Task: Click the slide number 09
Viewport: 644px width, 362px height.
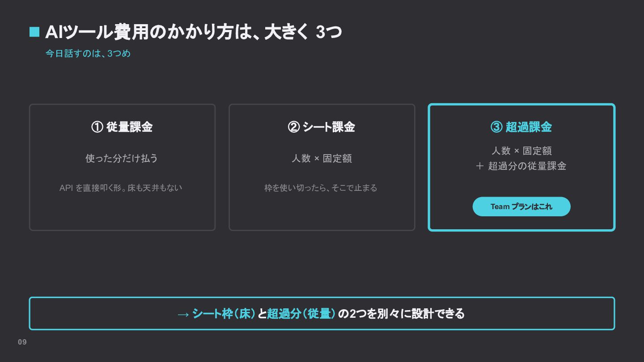Action: [x=22, y=342]
